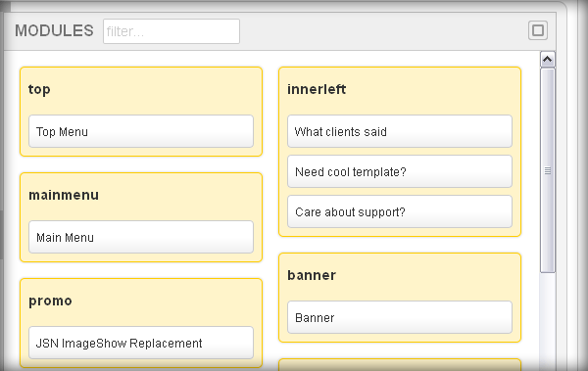The width and height of the screenshot is (588, 371).
Task: Click the maximize panel icon beside filter
Action: 538,30
